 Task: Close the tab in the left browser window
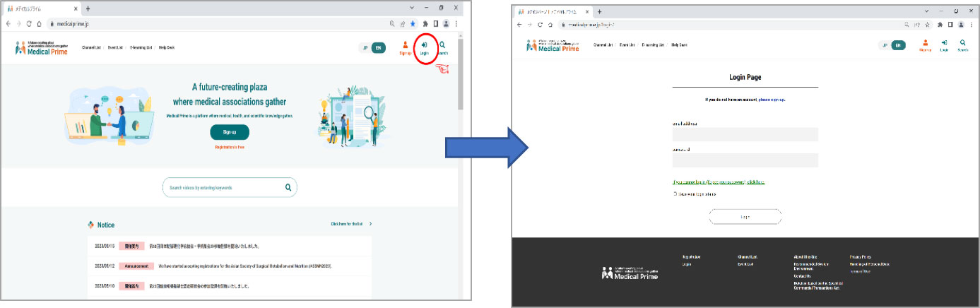[74, 8]
